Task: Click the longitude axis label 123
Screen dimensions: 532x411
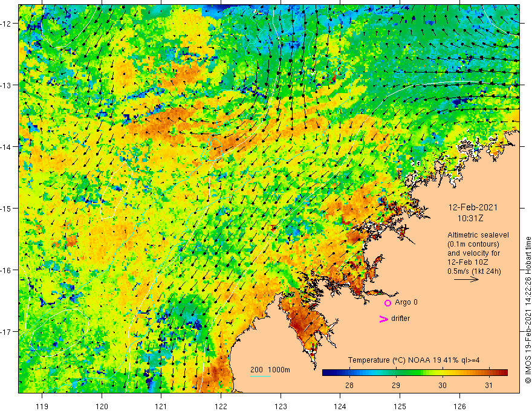Action: (281, 406)
